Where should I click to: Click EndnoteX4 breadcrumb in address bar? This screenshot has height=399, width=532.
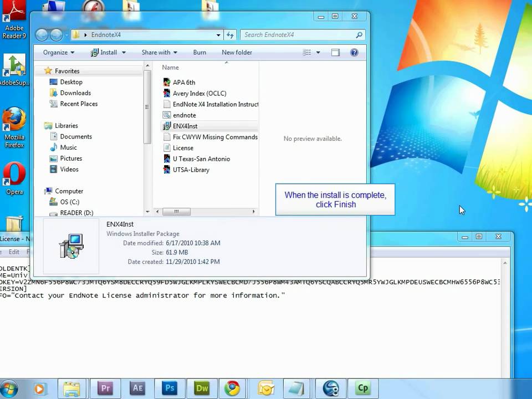coord(106,34)
